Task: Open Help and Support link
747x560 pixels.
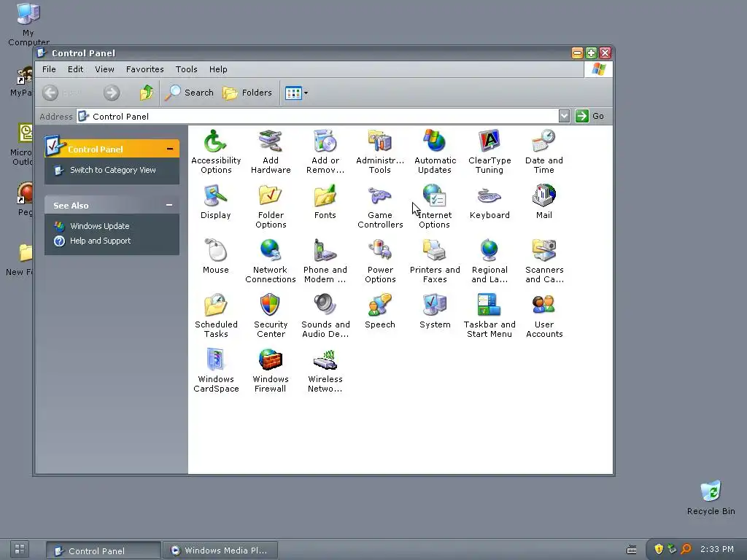Action: point(100,241)
